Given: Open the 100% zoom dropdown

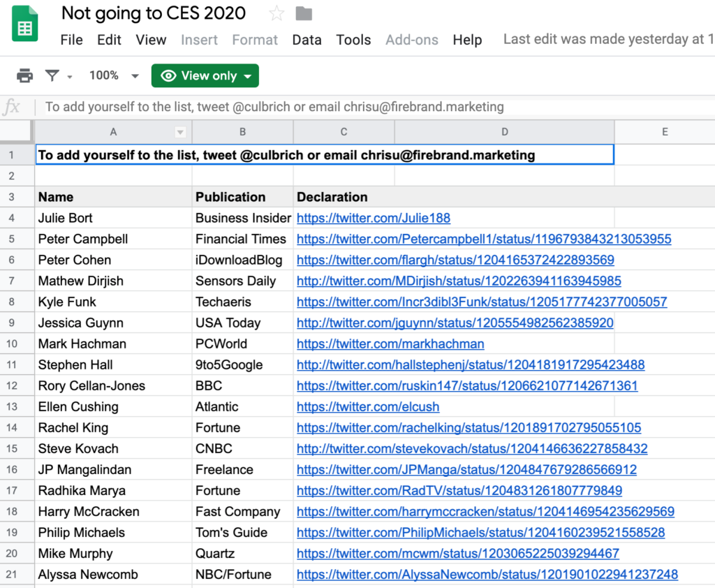Looking at the screenshot, I should [x=114, y=75].
